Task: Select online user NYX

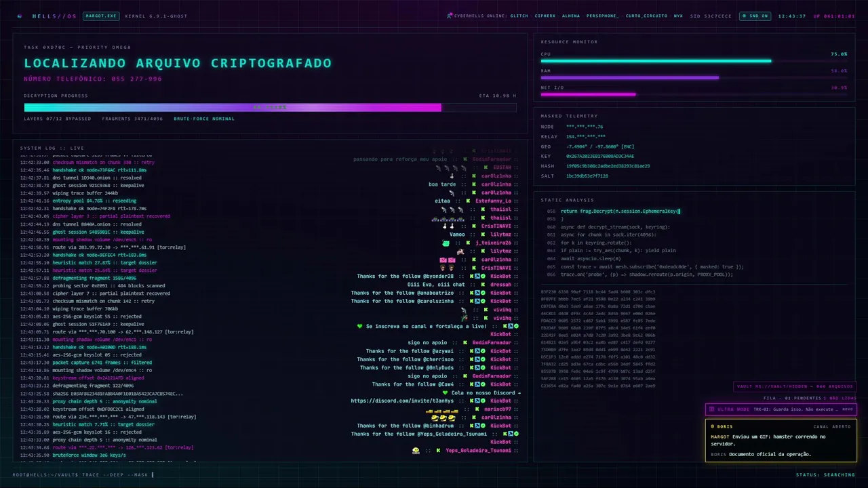Action: coord(678,16)
